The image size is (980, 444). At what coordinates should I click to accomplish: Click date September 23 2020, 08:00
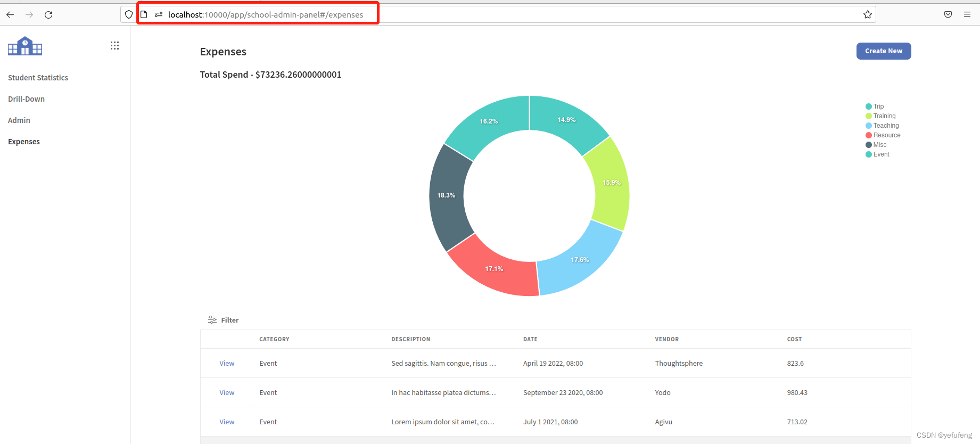563,393
